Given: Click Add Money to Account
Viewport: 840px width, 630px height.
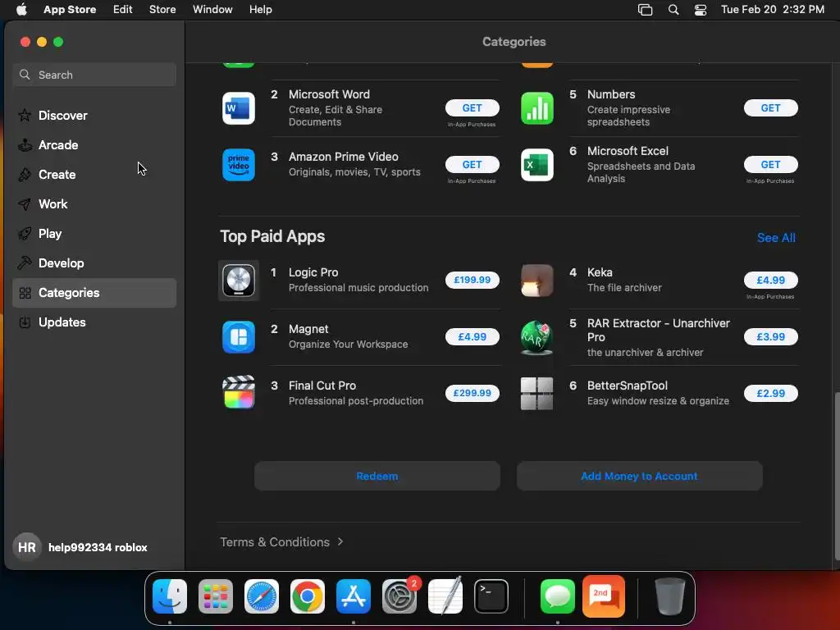Looking at the screenshot, I should [639, 476].
